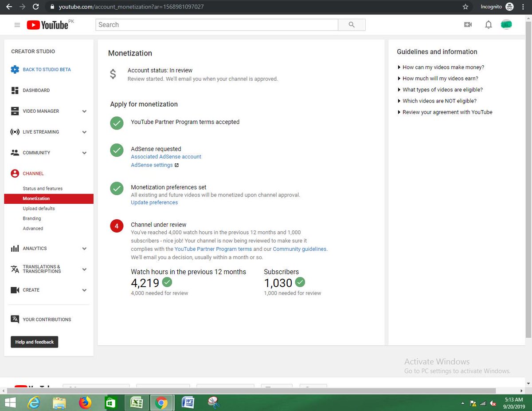Open the hamburger guide menu
The width and height of the screenshot is (532, 411).
[17, 25]
